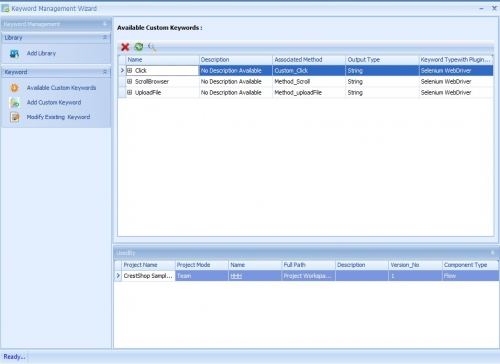Expand the UploadFile keyword row

click(130, 92)
